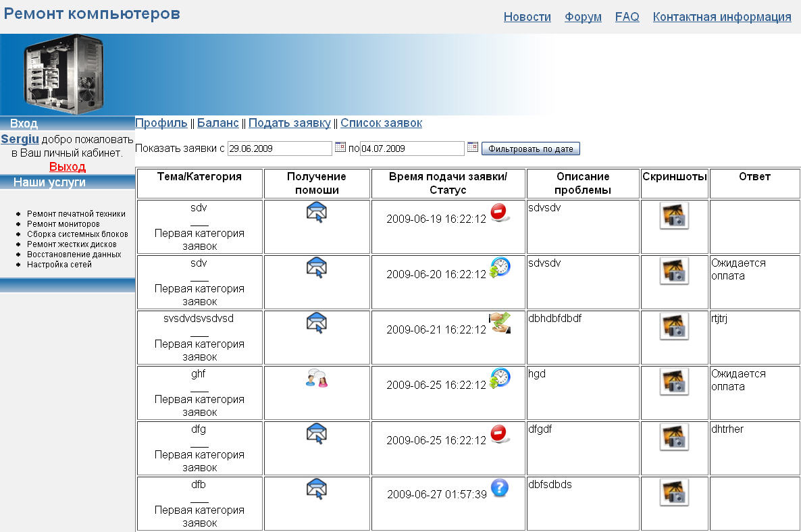Click clock payment status icon in ghf row
Screen dimensions: 801x532
click(500, 378)
